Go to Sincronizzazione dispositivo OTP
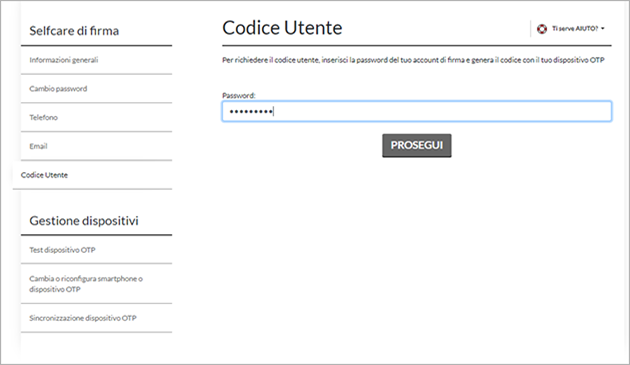This screenshot has height=365, width=630. [96, 318]
